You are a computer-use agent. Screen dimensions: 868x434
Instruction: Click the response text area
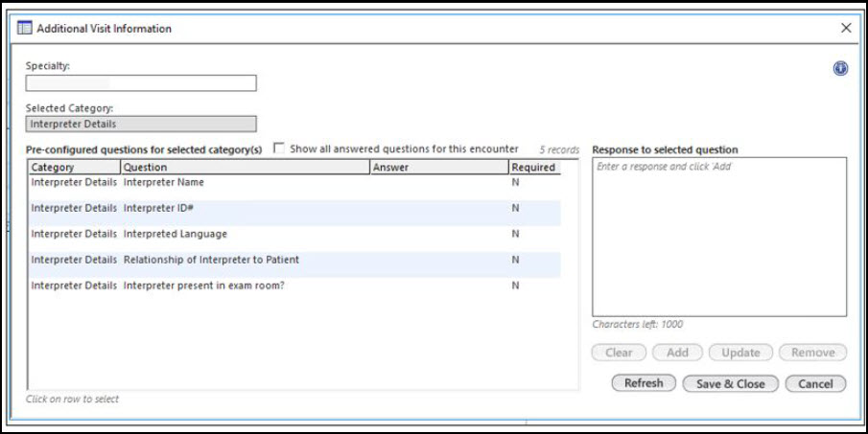click(719, 237)
